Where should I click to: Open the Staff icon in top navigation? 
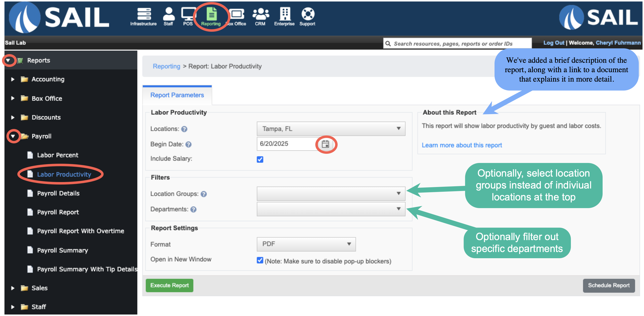point(169,14)
